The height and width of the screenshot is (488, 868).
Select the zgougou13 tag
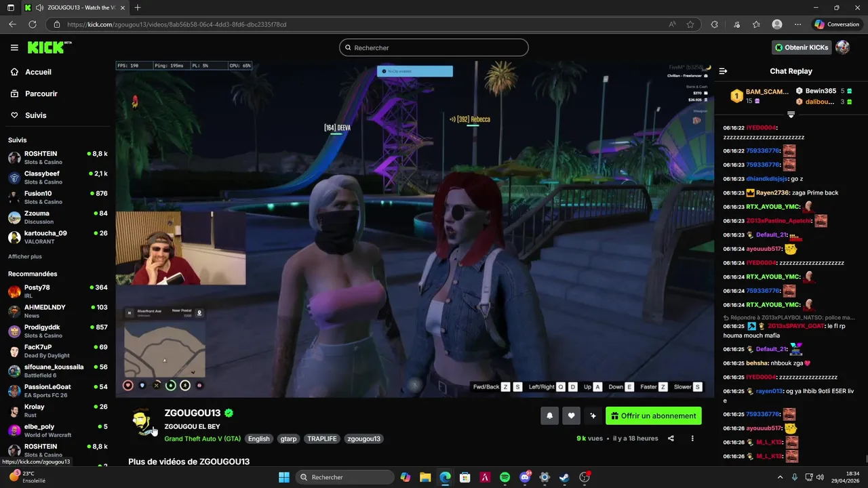point(363,439)
